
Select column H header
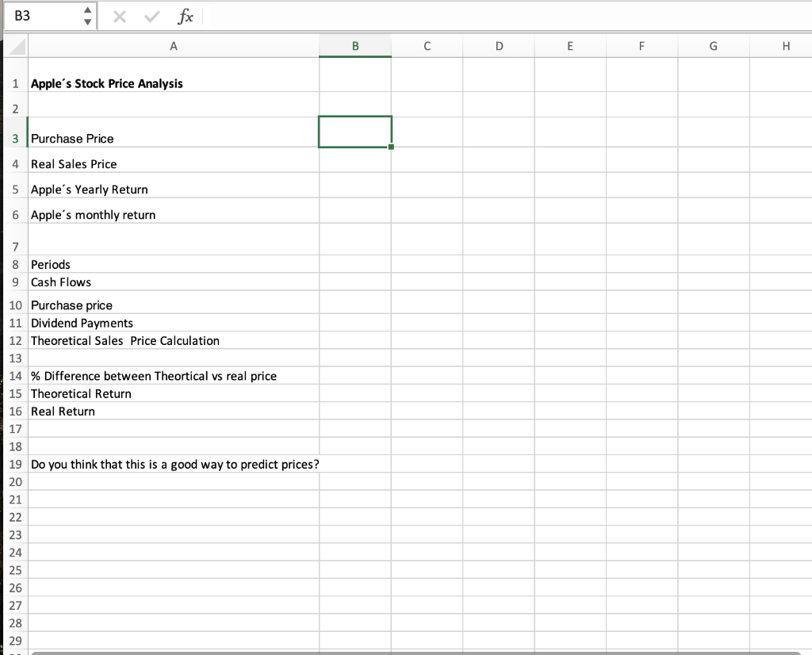coord(781,46)
